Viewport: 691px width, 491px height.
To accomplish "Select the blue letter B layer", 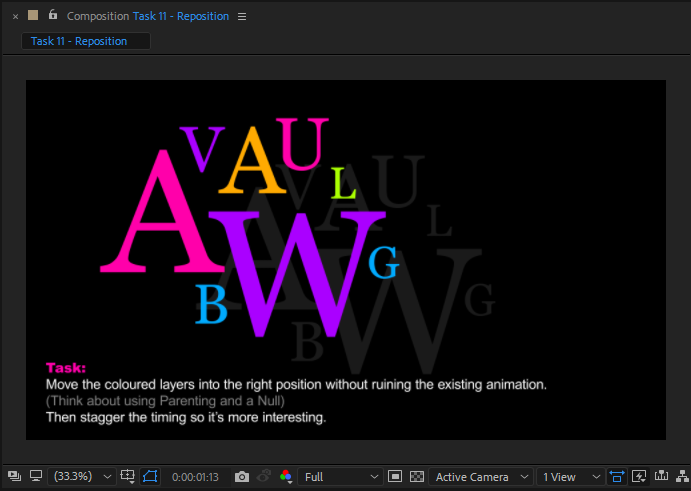I will (211, 304).
